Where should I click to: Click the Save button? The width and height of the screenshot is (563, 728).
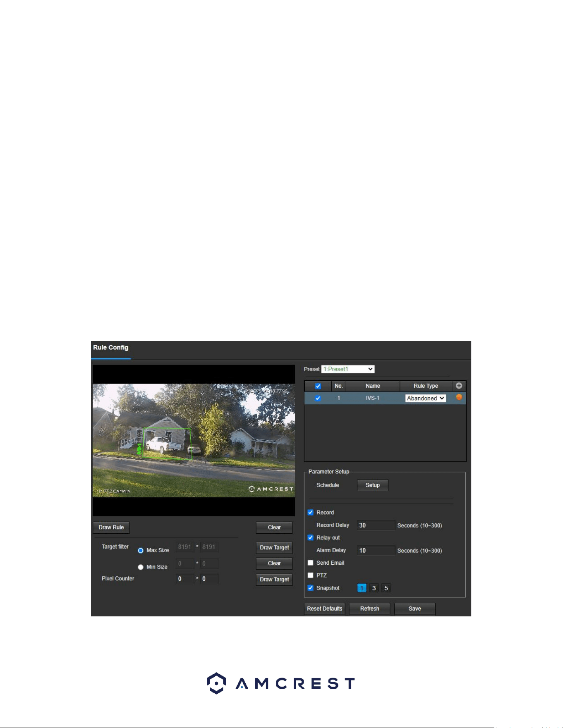point(415,609)
